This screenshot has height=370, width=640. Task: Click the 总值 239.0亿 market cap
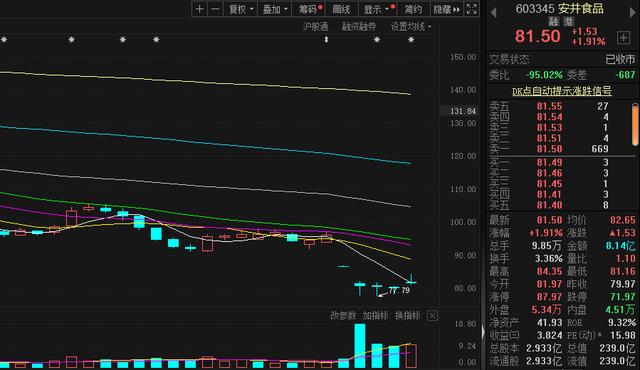pos(617,348)
